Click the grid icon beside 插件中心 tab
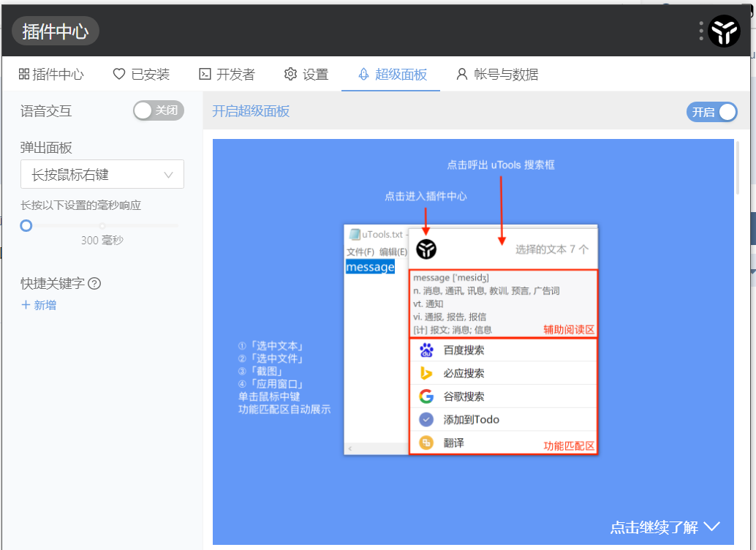The image size is (756, 550). pos(24,74)
